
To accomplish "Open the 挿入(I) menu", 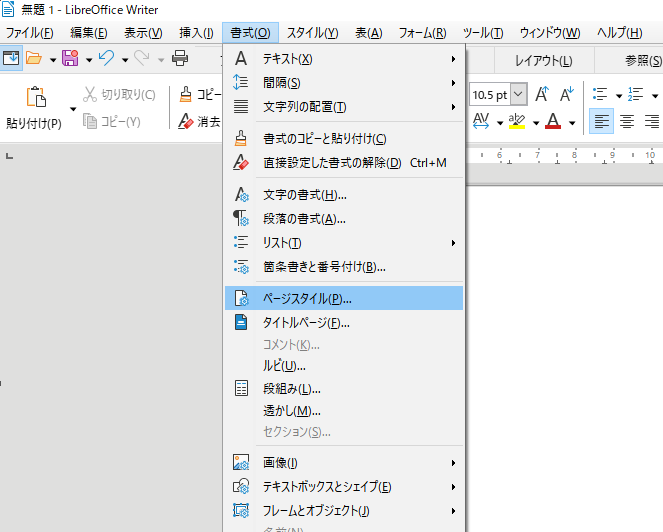I will tap(196, 33).
